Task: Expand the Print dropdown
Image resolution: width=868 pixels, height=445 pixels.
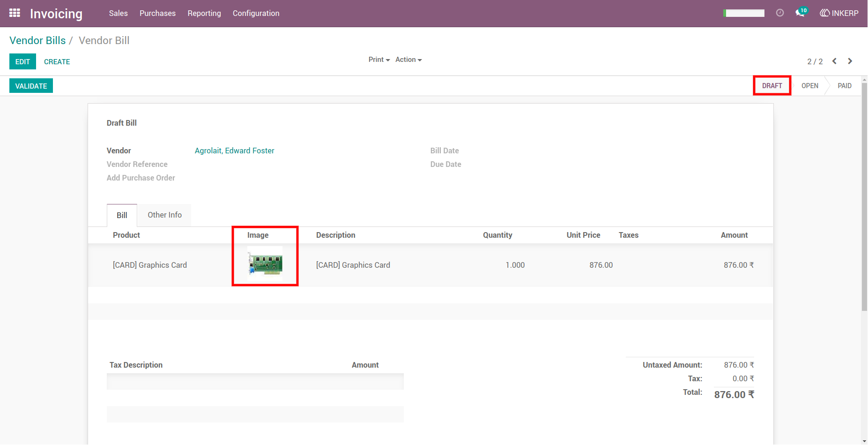Action: [379, 60]
